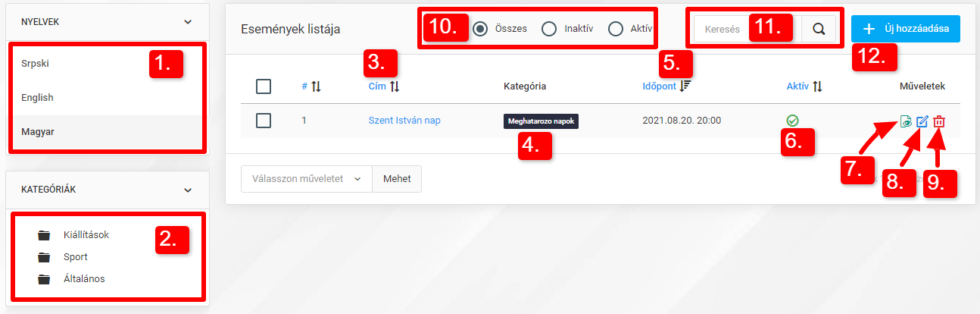Delete the Szent István nap event

(939, 121)
